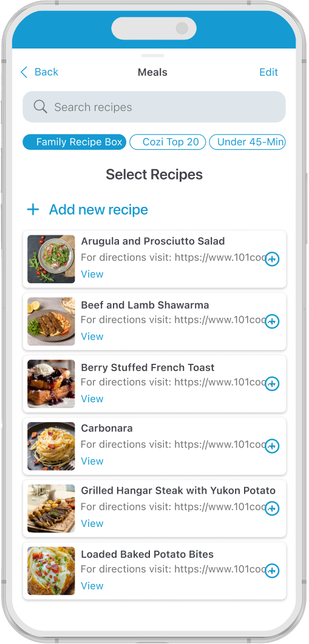
Task: Add Carbonara recipe with its plus icon
Action: click(272, 446)
